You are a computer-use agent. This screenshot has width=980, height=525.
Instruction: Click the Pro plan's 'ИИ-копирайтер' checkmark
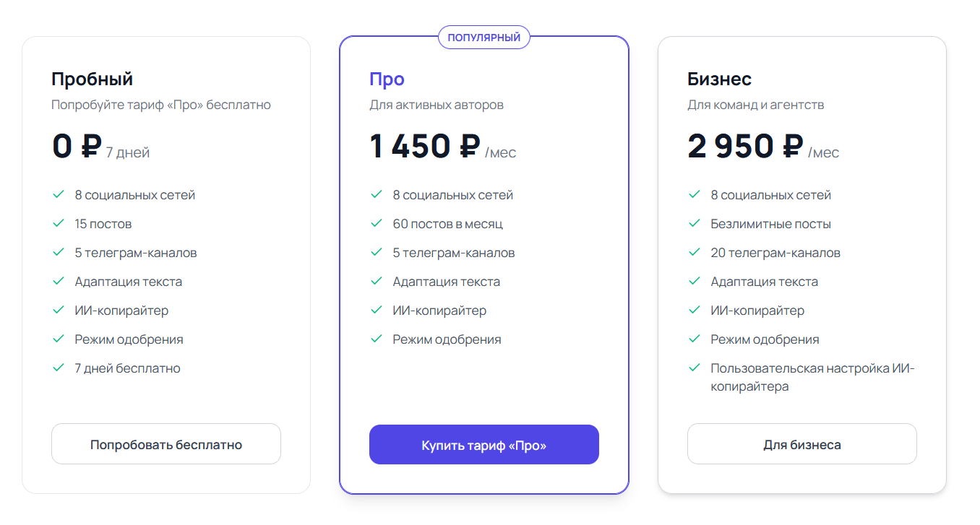377,310
